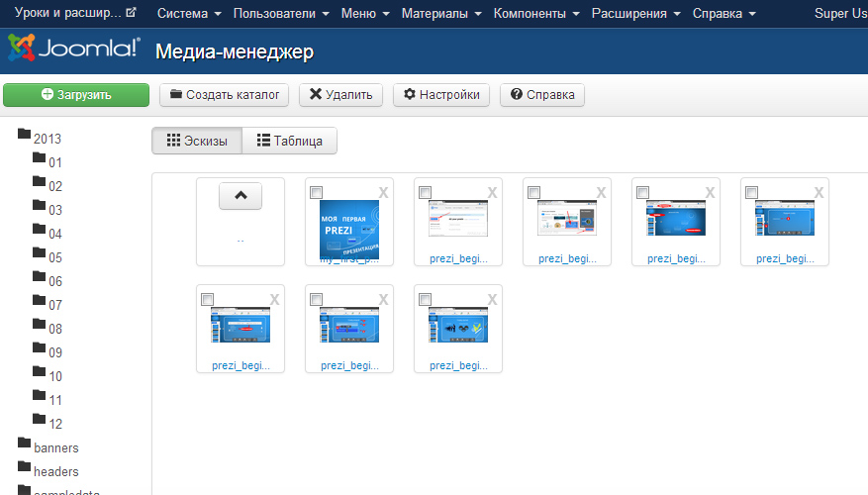Select checkbox of first thumbnail in second row
The width and height of the screenshot is (868, 495).
pos(207,299)
